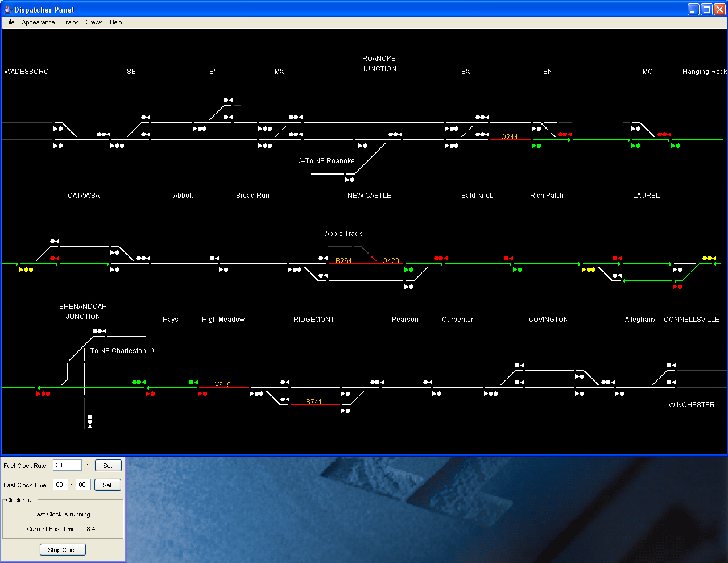The width and height of the screenshot is (728, 563).
Task: Click the CATAWBA station label
Action: tap(84, 196)
